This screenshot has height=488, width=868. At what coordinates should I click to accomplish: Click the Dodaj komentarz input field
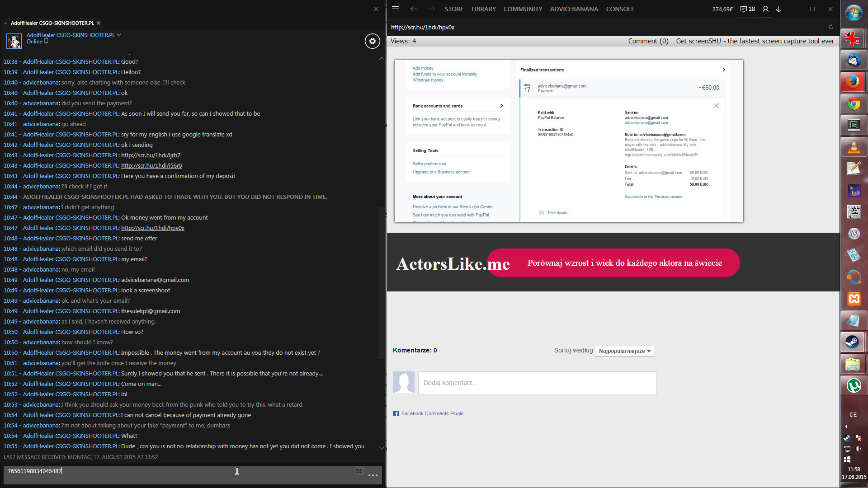tap(537, 383)
